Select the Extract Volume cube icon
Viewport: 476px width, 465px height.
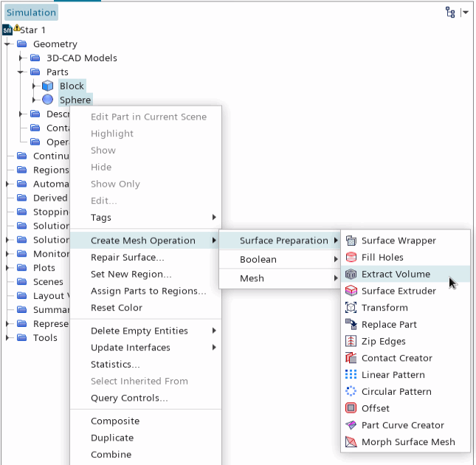click(x=351, y=274)
